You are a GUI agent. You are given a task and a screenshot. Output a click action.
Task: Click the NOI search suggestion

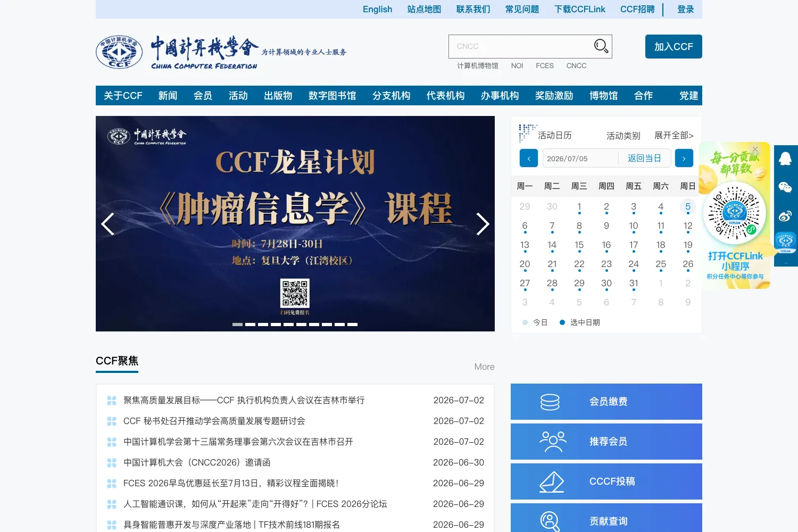pos(517,65)
